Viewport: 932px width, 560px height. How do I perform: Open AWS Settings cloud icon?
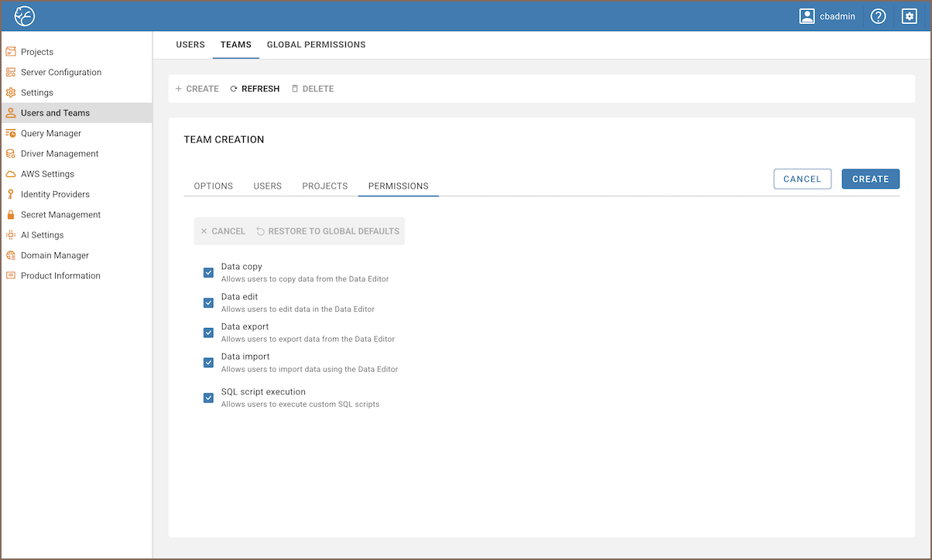tap(11, 174)
